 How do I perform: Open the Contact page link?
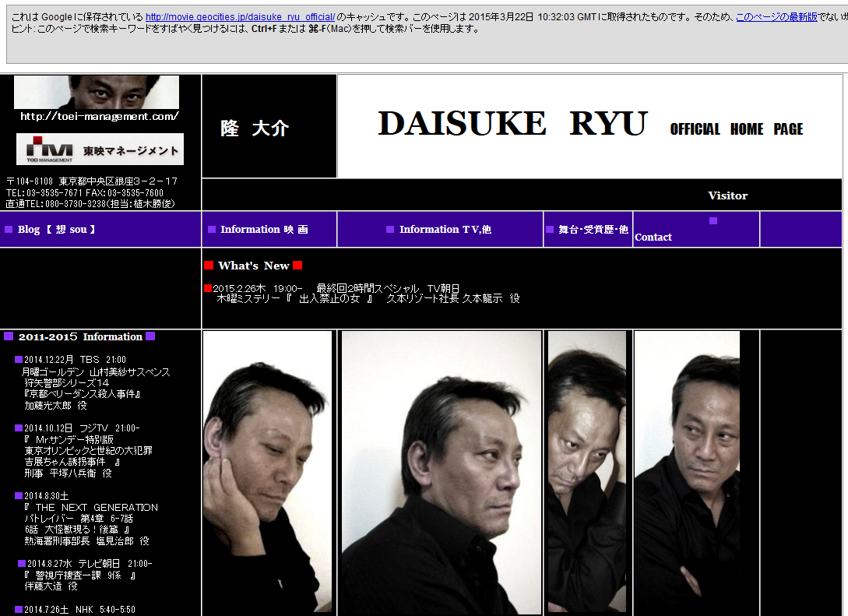[x=653, y=237]
